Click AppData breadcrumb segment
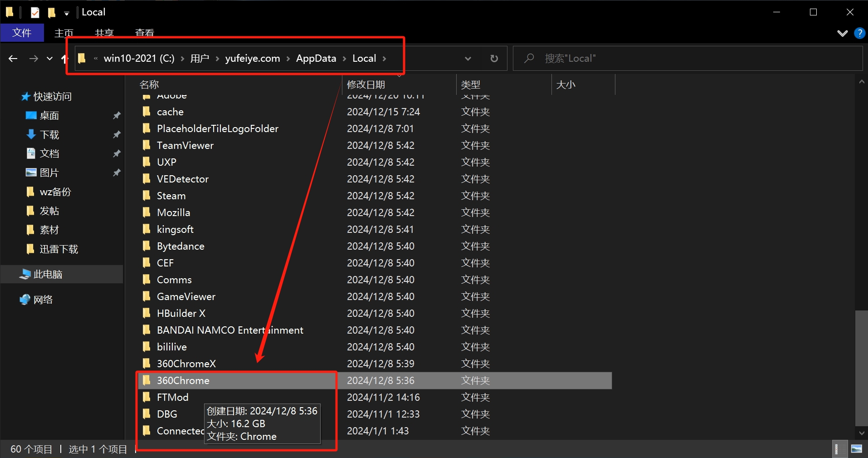The width and height of the screenshot is (868, 458). click(316, 58)
